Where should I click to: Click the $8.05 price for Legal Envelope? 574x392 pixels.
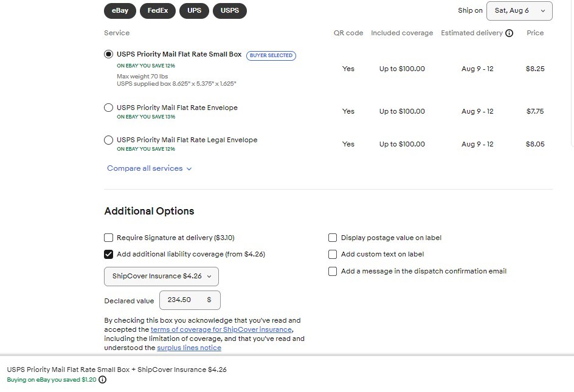(x=535, y=144)
